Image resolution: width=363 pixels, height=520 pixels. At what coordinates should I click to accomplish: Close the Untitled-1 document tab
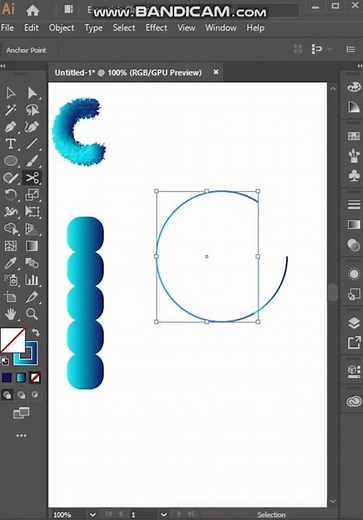click(216, 72)
